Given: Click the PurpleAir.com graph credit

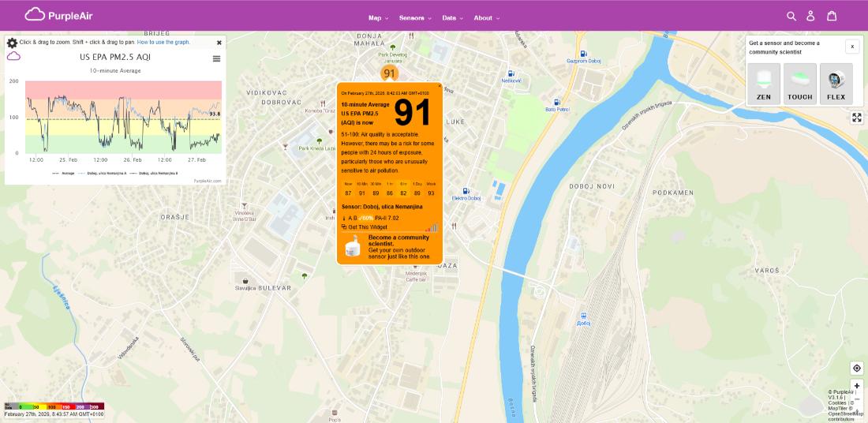Looking at the screenshot, I should (207, 181).
